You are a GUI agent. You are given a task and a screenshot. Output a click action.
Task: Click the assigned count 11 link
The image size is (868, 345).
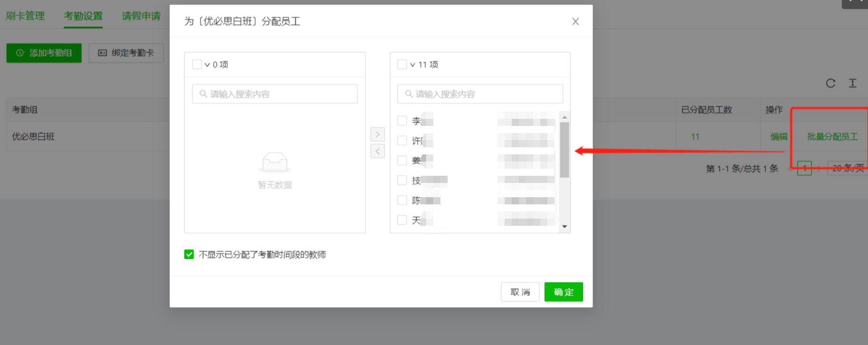[x=695, y=136]
